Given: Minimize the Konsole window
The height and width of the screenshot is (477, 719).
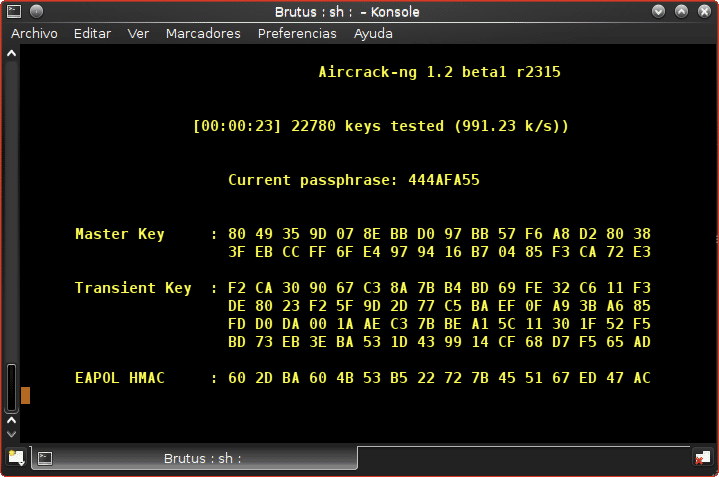Looking at the screenshot, I should (x=658, y=11).
